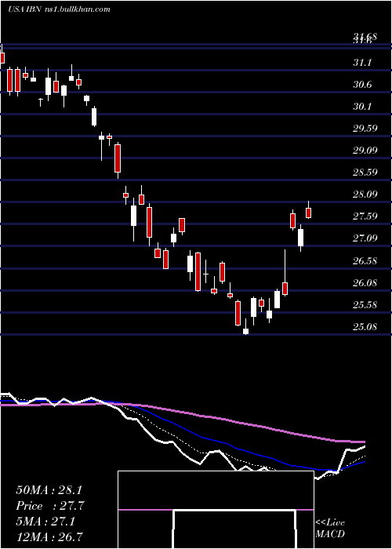392x549 pixels.
Task: Click the '50MA : 28.1' readout
Action: 49,490
